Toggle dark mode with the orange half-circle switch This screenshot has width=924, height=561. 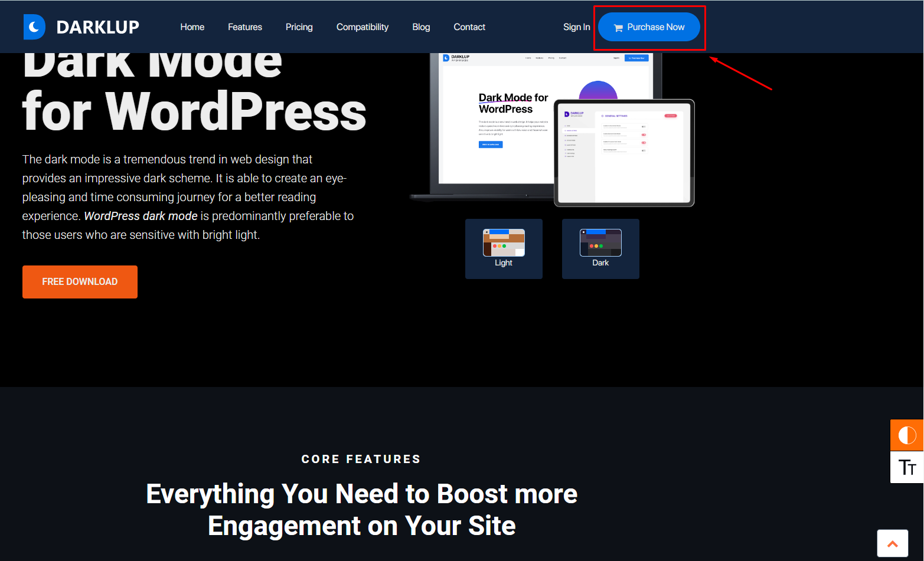pos(907,435)
